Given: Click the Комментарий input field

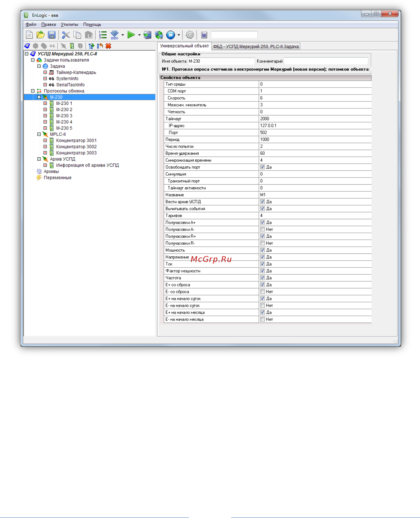Looking at the screenshot, I should point(326,61).
